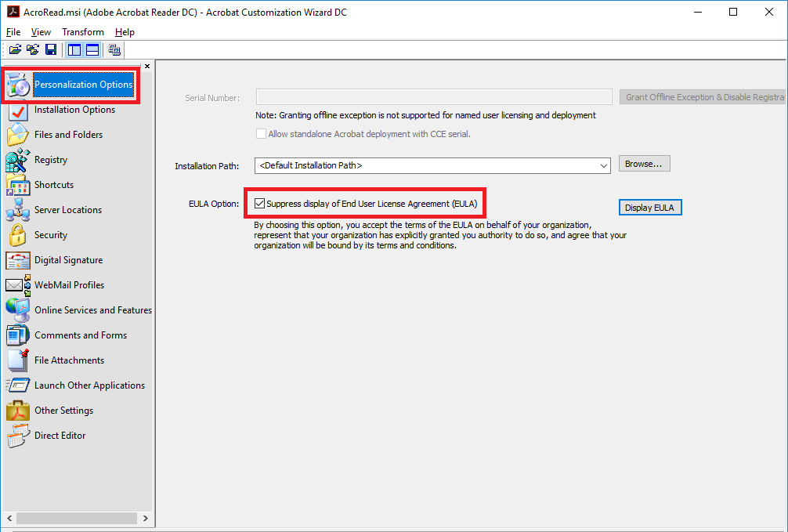
Task: Expand the Installation Path dropdown
Action: (x=603, y=165)
